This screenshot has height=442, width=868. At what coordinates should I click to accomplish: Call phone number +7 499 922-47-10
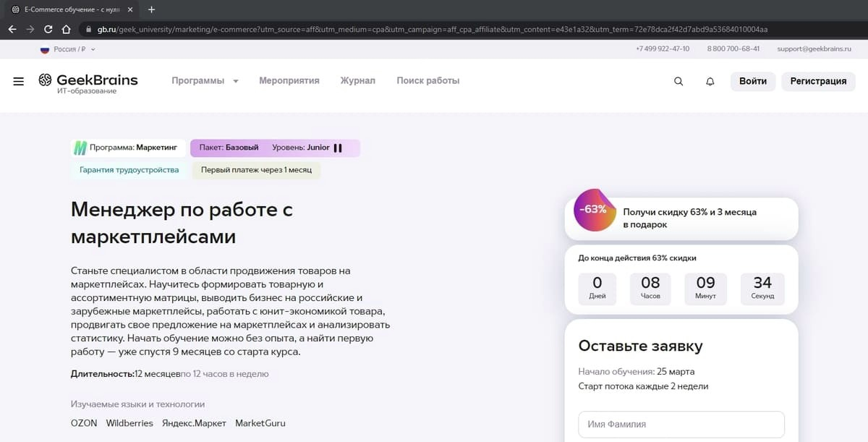[x=663, y=49]
